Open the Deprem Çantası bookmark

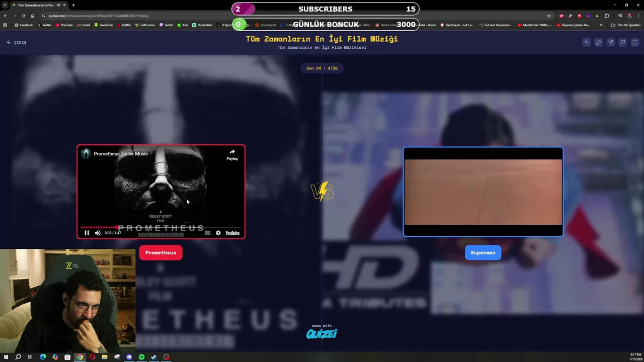(x=573, y=25)
